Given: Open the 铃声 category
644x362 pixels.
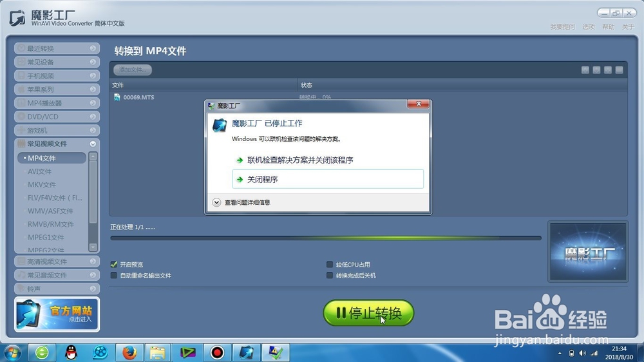Looking at the screenshot, I should 57,289.
